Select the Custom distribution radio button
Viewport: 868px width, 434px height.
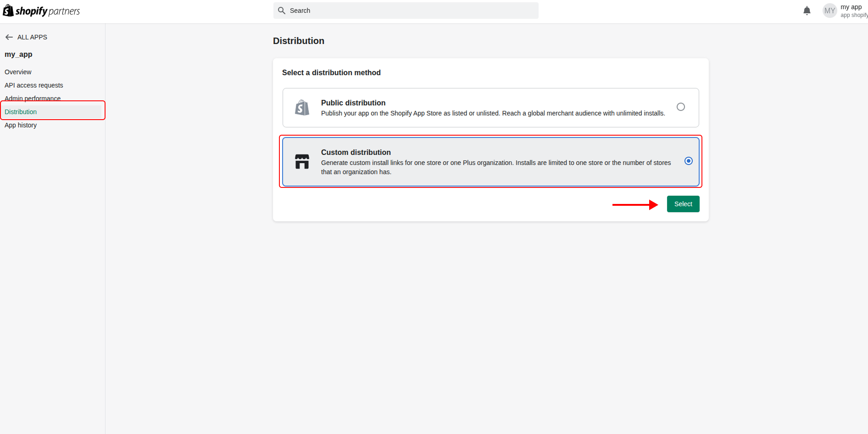[688, 161]
